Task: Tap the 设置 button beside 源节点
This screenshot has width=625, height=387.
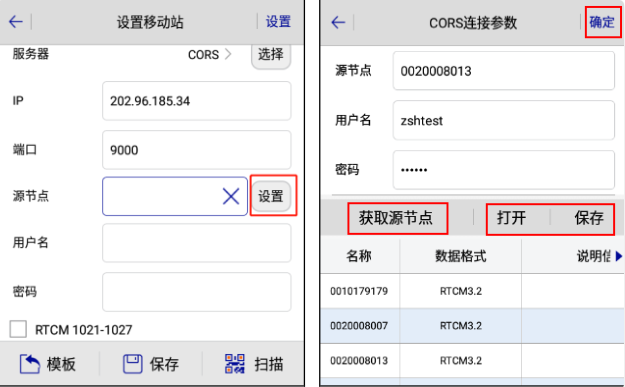Action: tap(271, 196)
